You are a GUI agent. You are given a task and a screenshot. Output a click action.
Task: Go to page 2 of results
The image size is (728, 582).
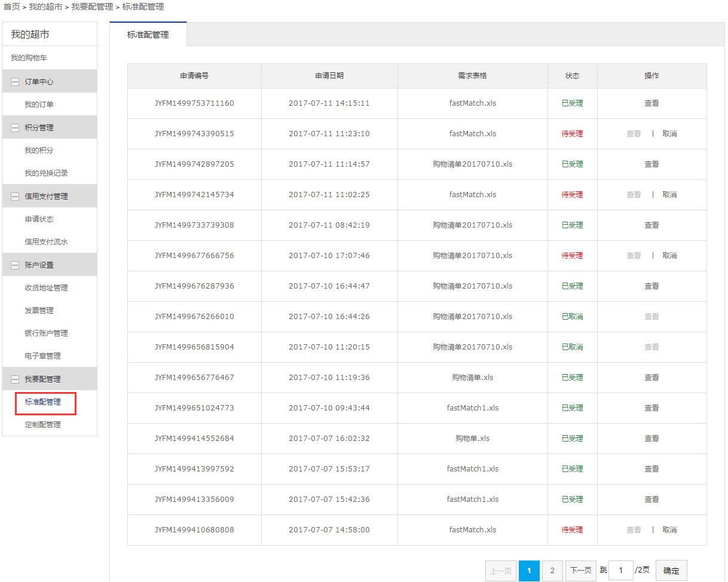tap(552, 571)
